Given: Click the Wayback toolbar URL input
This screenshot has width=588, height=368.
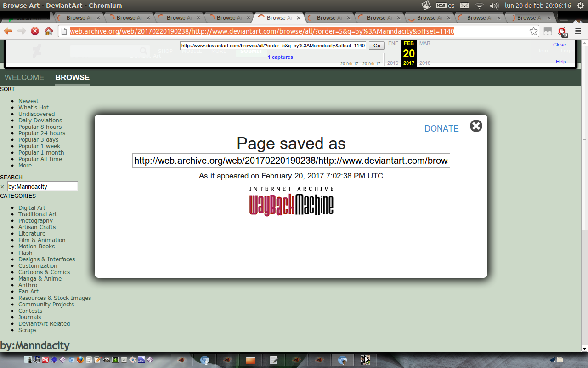Looking at the screenshot, I should (273, 46).
